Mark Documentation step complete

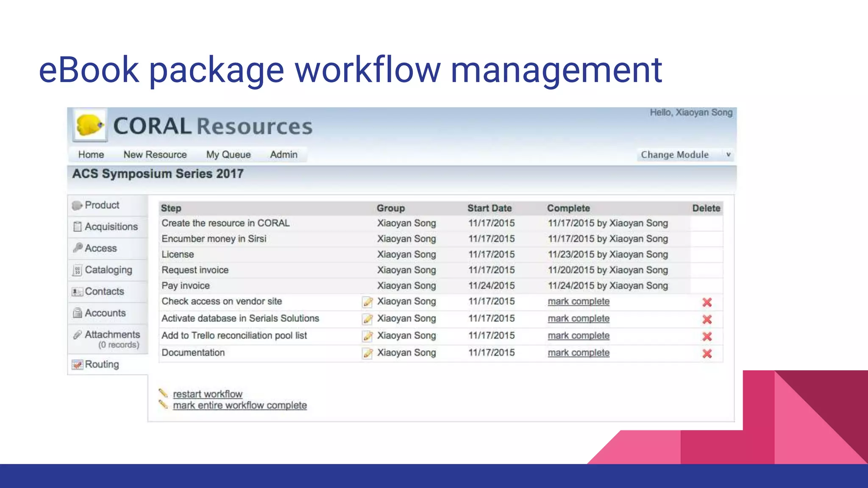tap(579, 353)
